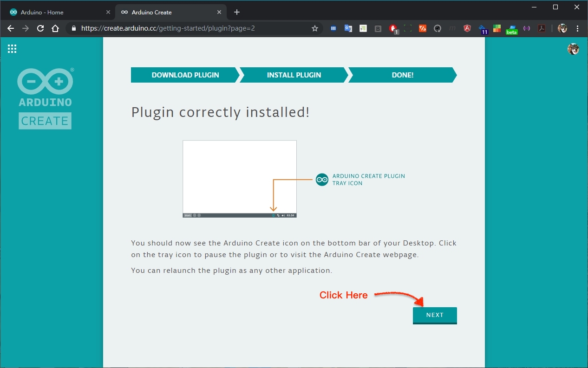Click the CREATE label under the logo

pyautogui.click(x=45, y=121)
